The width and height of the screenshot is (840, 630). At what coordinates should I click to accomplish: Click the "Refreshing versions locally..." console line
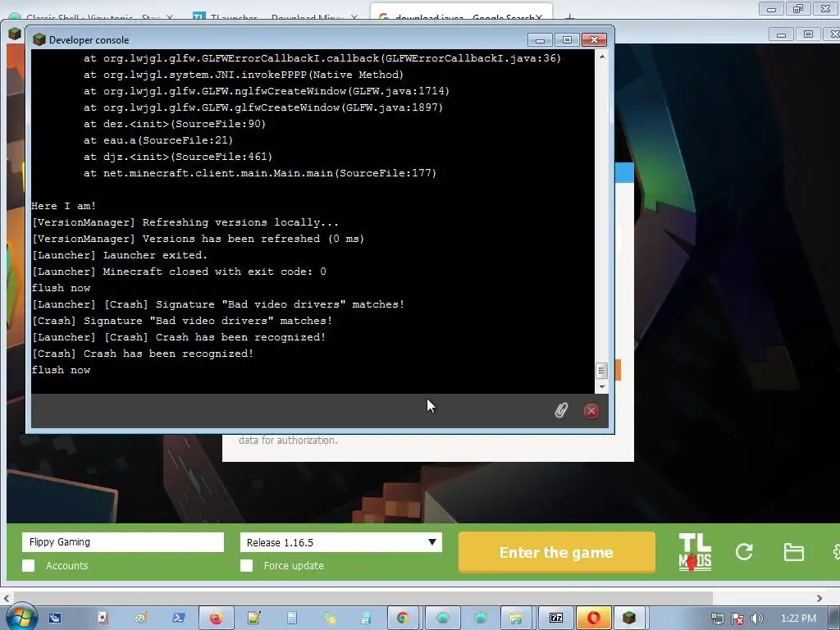coord(240,222)
